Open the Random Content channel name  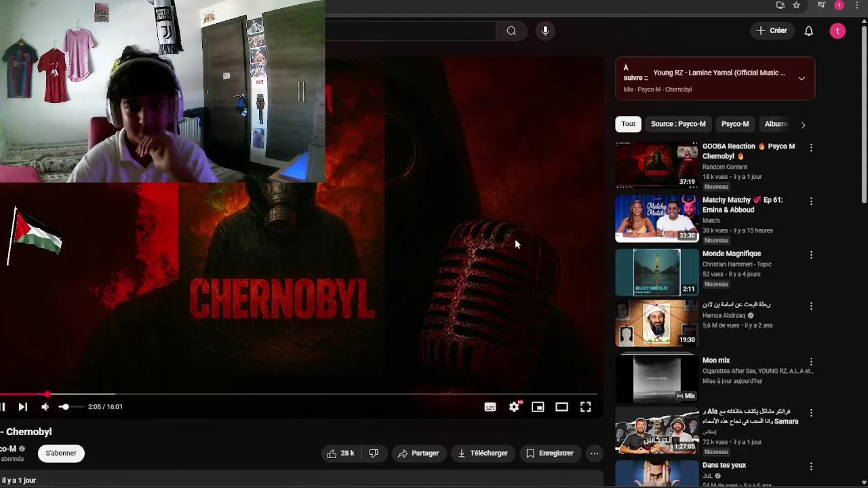(725, 167)
